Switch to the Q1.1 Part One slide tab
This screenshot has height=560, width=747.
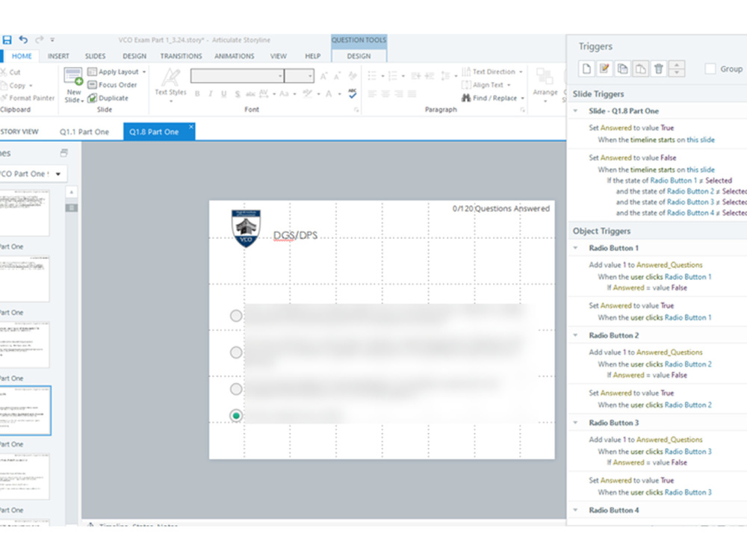coord(84,132)
